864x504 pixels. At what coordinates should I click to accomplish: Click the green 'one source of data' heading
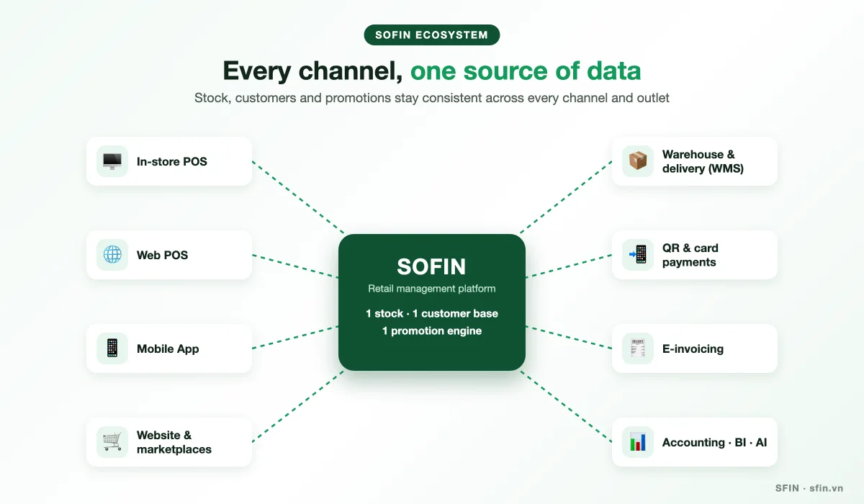[526, 71]
